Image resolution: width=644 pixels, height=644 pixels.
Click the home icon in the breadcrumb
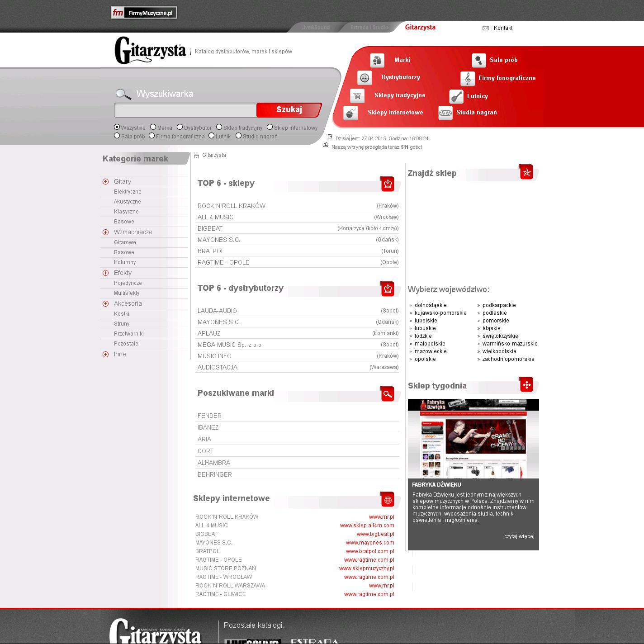coord(197,156)
